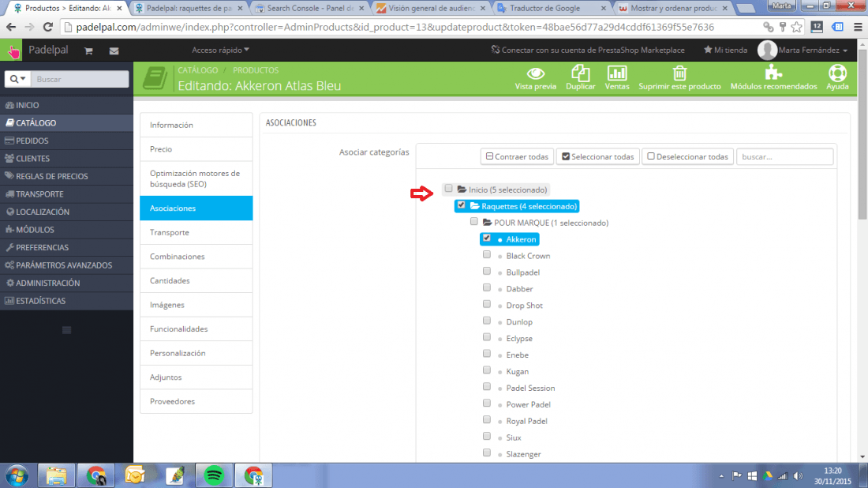
Task: Open Módulos recomendados puzzle icon
Action: pyautogui.click(x=773, y=73)
